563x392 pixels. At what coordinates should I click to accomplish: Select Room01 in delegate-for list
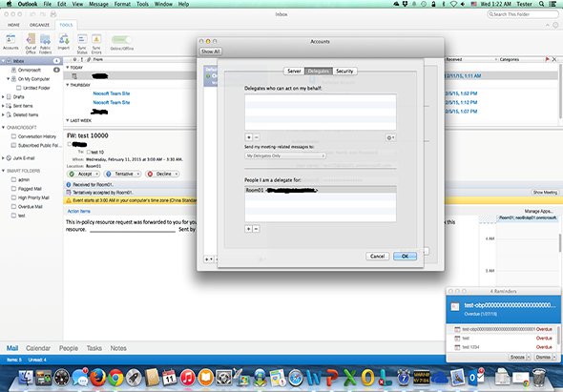pos(321,190)
